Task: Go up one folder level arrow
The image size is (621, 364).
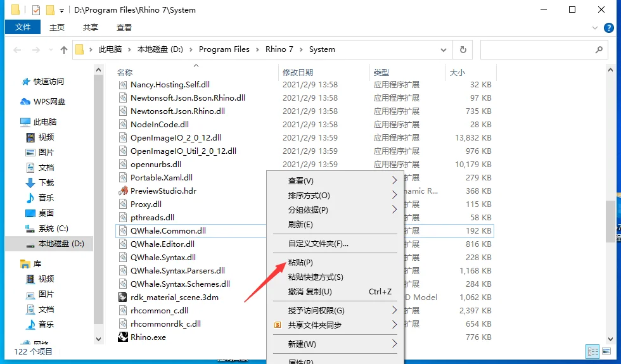Action: (64, 49)
